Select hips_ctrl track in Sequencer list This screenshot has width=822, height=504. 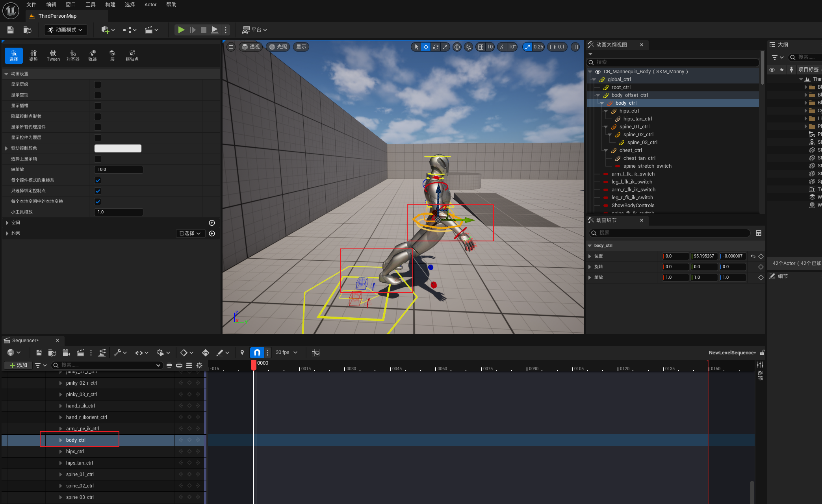pos(75,451)
